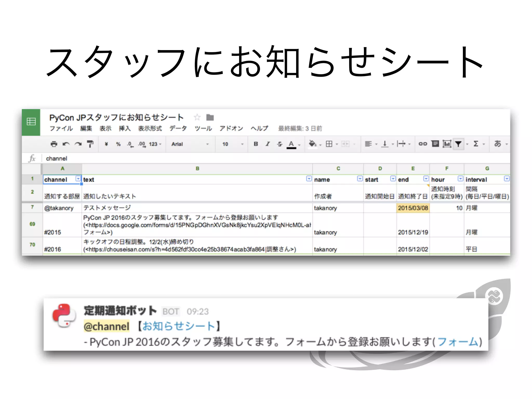Open the 挿入 menu
This screenshot has height=399, width=532.
pyautogui.click(x=125, y=129)
